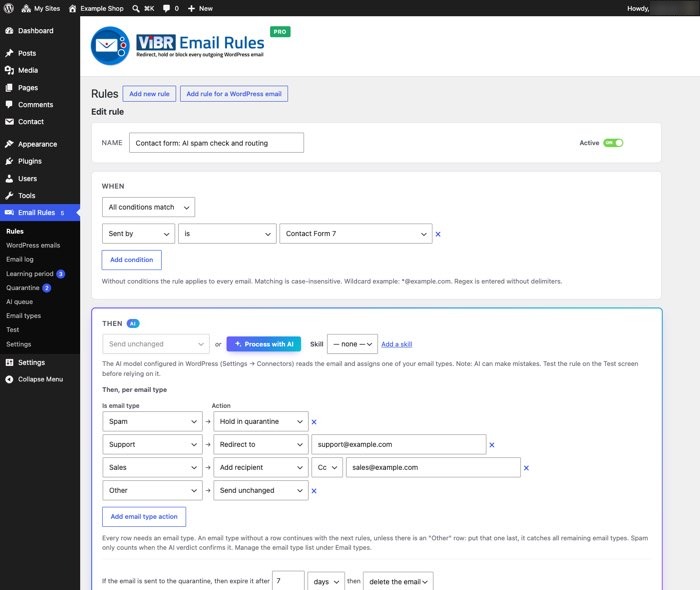
Task: Click the ViBR Email Rules logo
Action: pyautogui.click(x=178, y=46)
